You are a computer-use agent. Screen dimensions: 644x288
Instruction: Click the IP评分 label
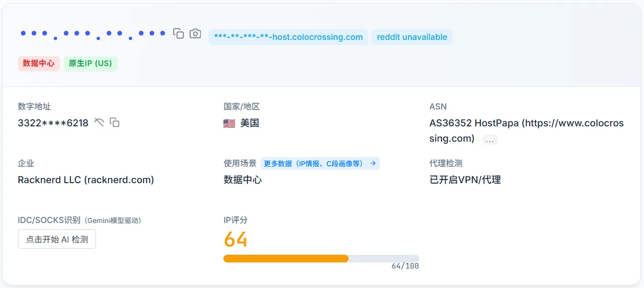pos(236,220)
